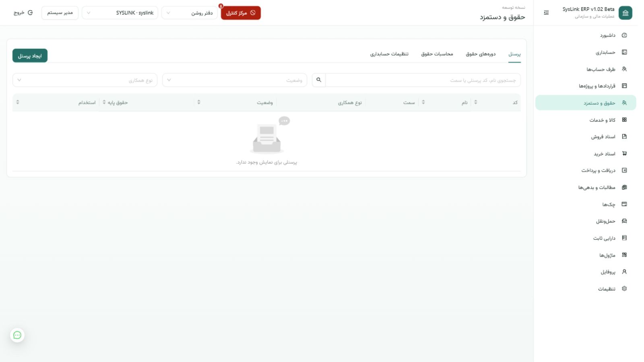Viewport: 644px width, 362px height.
Task: Click the تنظیمات gear icon
Action: pos(624,289)
